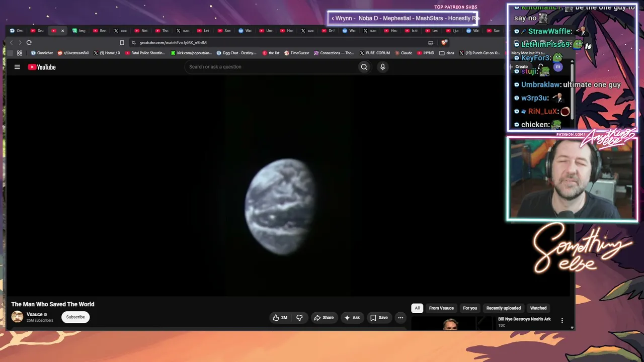
Task: Like the video with thumbs up
Action: pos(280,318)
